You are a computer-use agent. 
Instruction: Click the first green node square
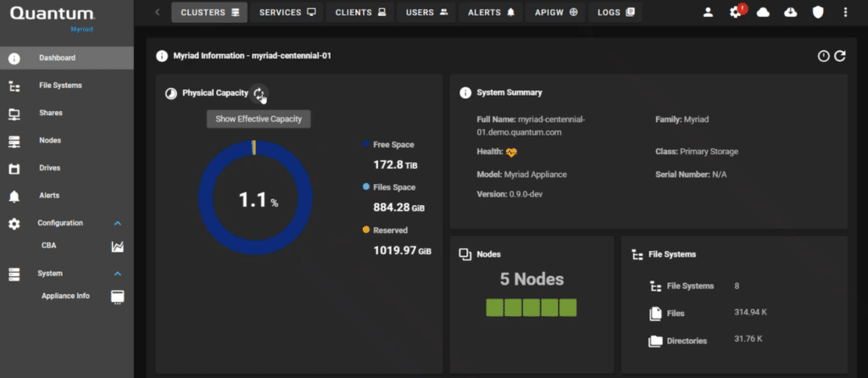[494, 308]
